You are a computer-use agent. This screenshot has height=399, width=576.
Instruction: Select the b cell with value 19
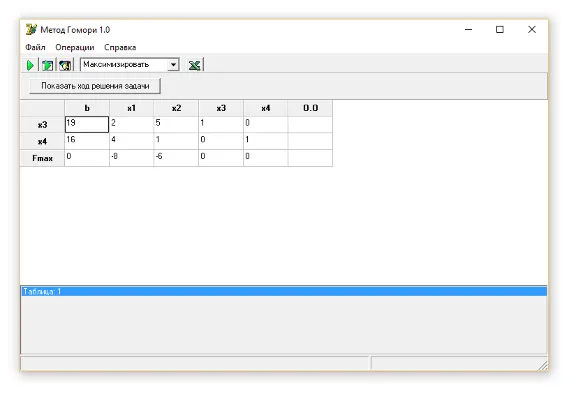[x=87, y=125]
